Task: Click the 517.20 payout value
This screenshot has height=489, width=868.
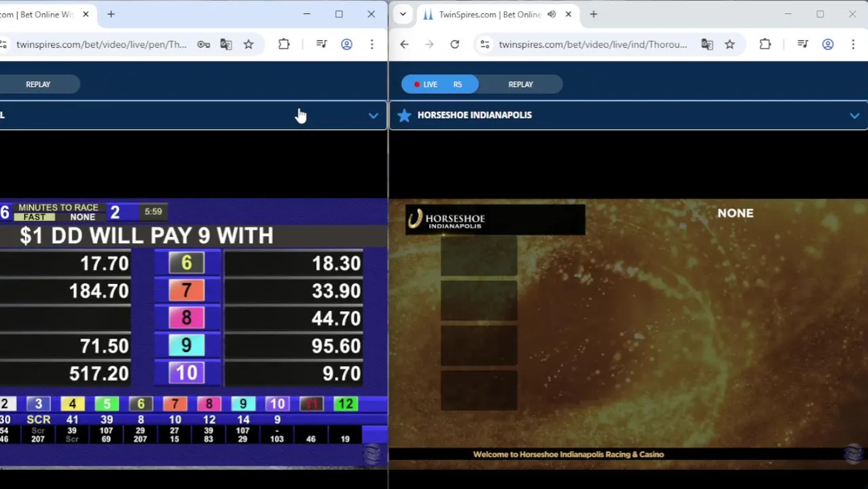Action: click(99, 374)
